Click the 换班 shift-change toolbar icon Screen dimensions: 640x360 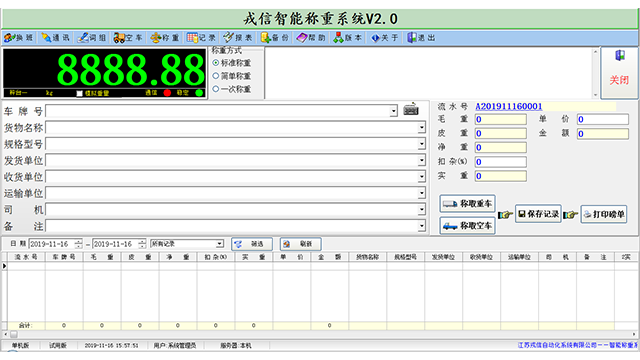click(x=9, y=38)
